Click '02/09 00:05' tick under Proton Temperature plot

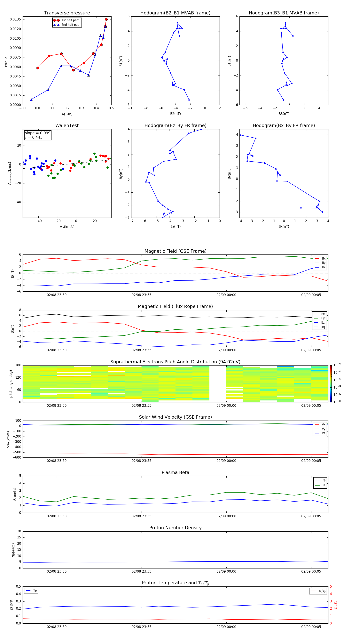[x=311, y=627]
